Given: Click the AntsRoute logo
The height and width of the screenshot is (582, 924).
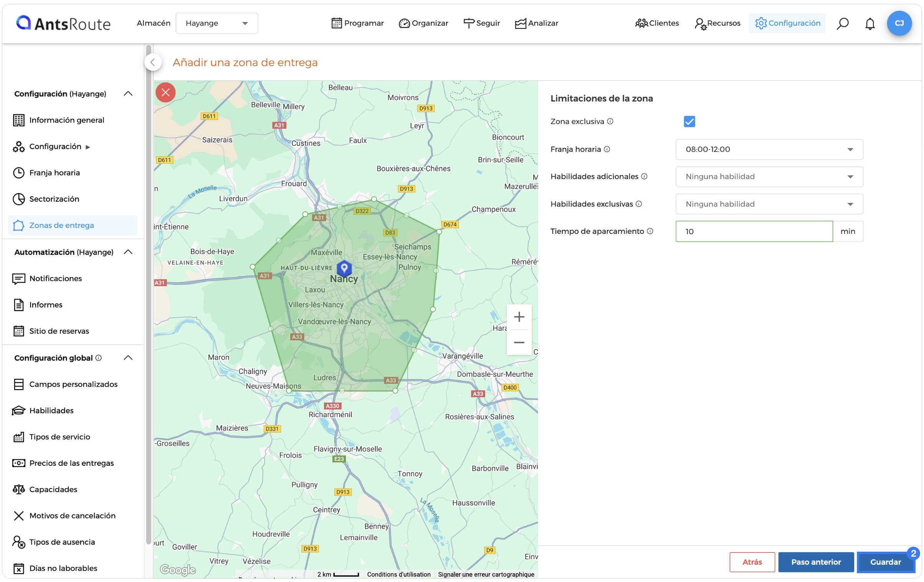Looking at the screenshot, I should (x=63, y=23).
